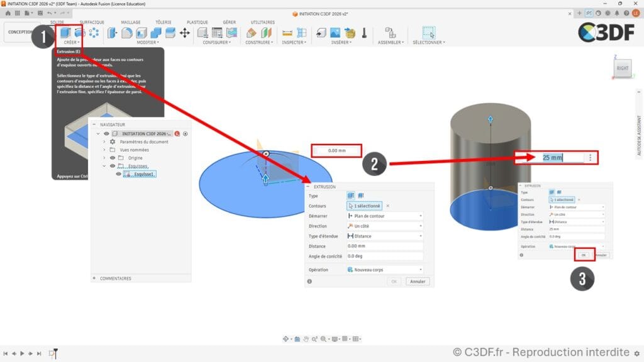The height and width of the screenshot is (362, 644).
Task: Toggle visibility of the Origine folder
Action: 114,158
